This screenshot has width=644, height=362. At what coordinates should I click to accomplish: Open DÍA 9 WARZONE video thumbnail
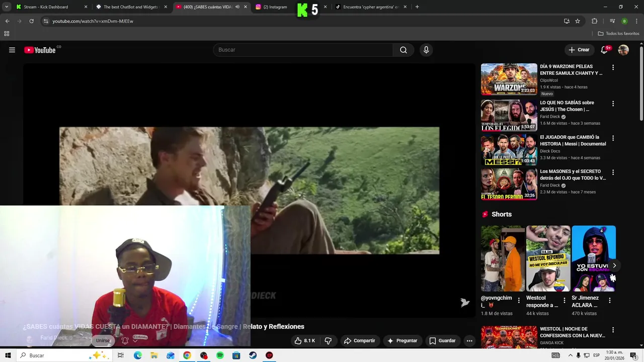point(509,79)
